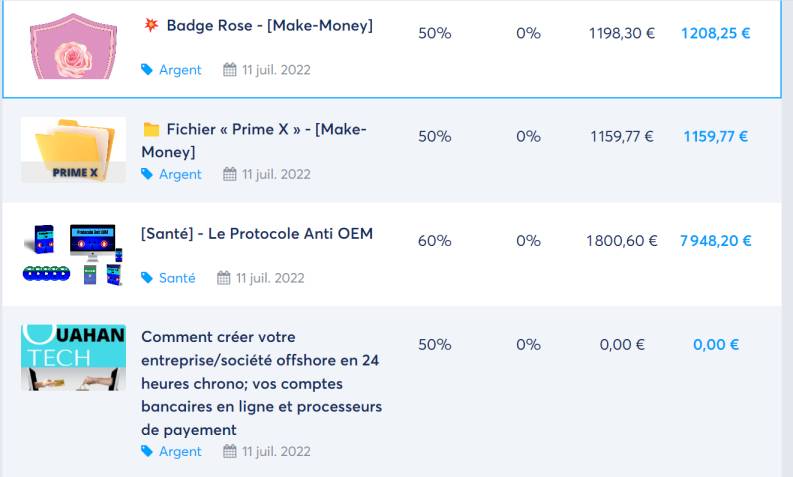
Task: Open Badge Rose - [Make-Money] title
Action: (269, 25)
